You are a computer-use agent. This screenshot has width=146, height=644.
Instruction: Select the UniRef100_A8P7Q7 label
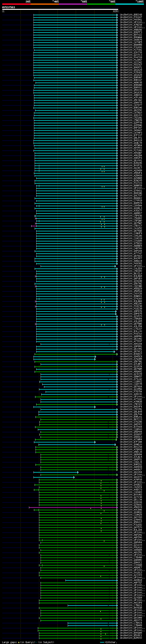point(131,583)
